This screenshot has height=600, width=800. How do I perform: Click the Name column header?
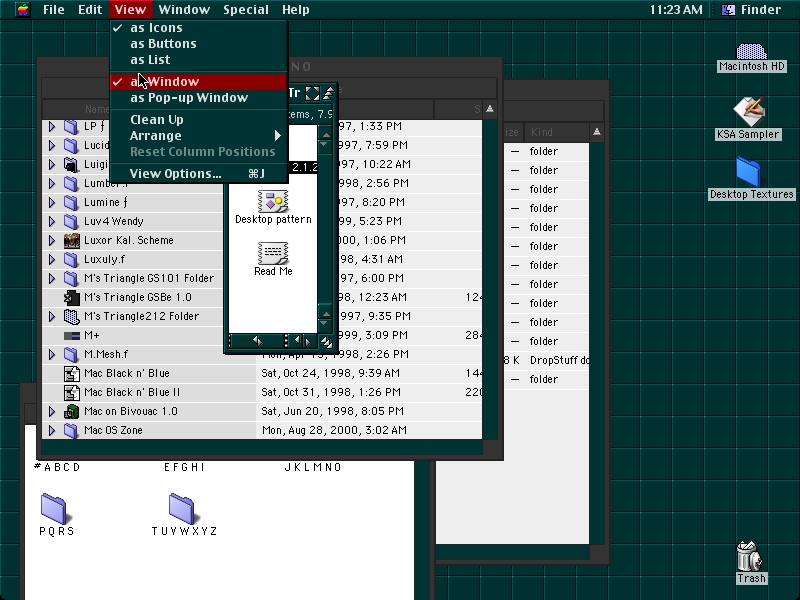pyautogui.click(x=97, y=109)
